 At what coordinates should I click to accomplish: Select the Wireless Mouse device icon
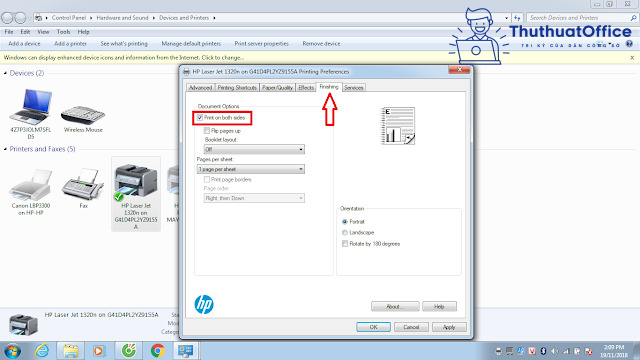(x=83, y=114)
